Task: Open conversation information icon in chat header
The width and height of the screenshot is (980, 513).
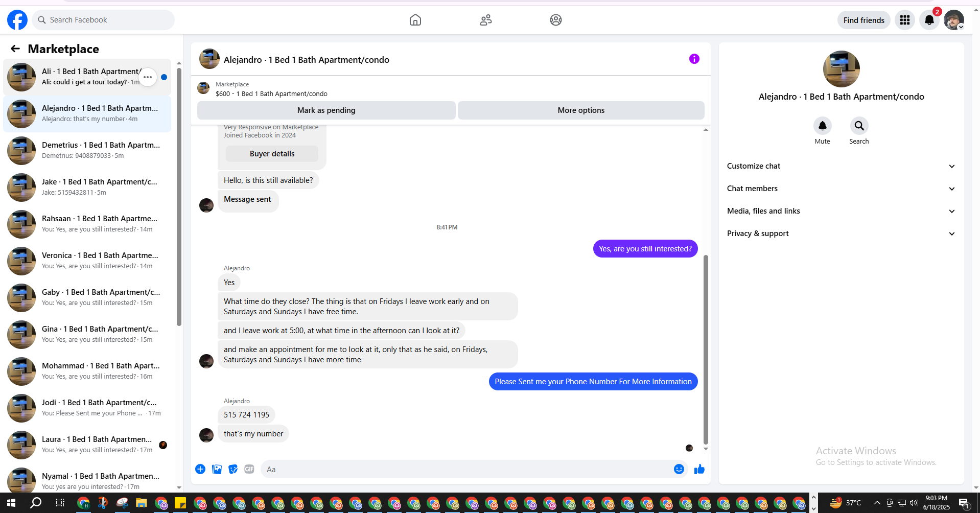Action: tap(694, 59)
